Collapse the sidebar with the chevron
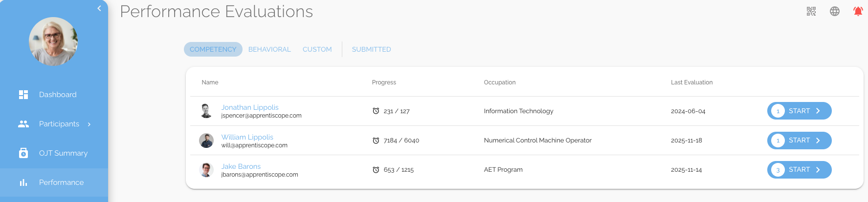Viewport: 868px width, 202px height. 99,8
